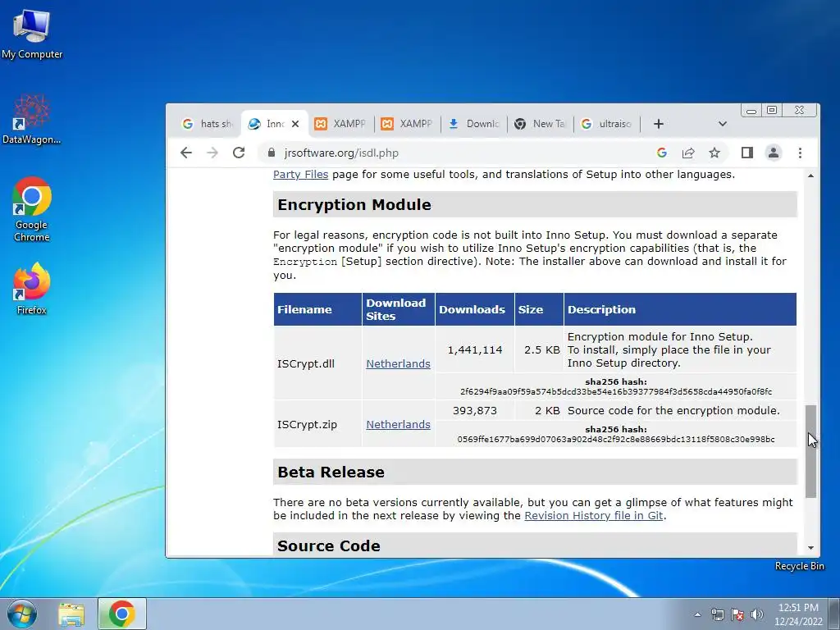840x630 pixels.
Task: Open DataWagon desktop shortcut
Action: [x=32, y=119]
